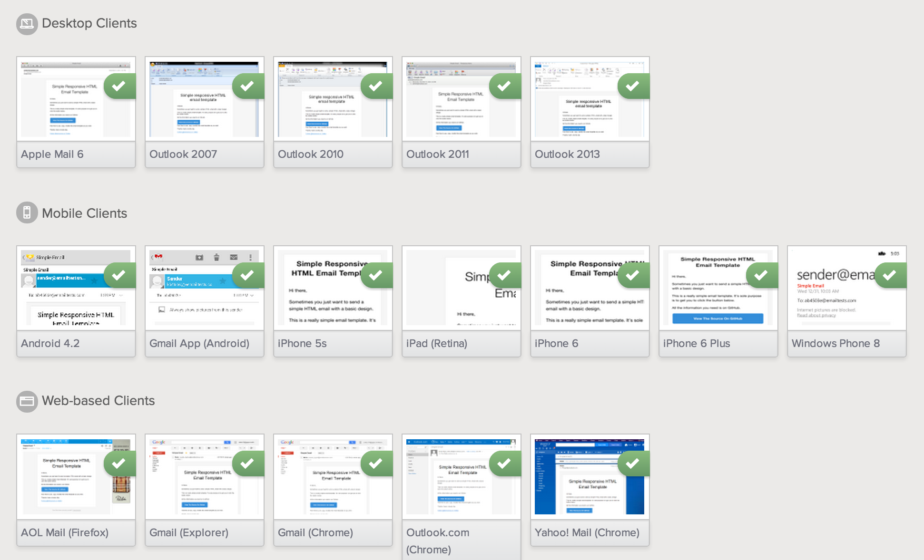Click the 'Gmail (Explorer)' label

[x=189, y=533]
